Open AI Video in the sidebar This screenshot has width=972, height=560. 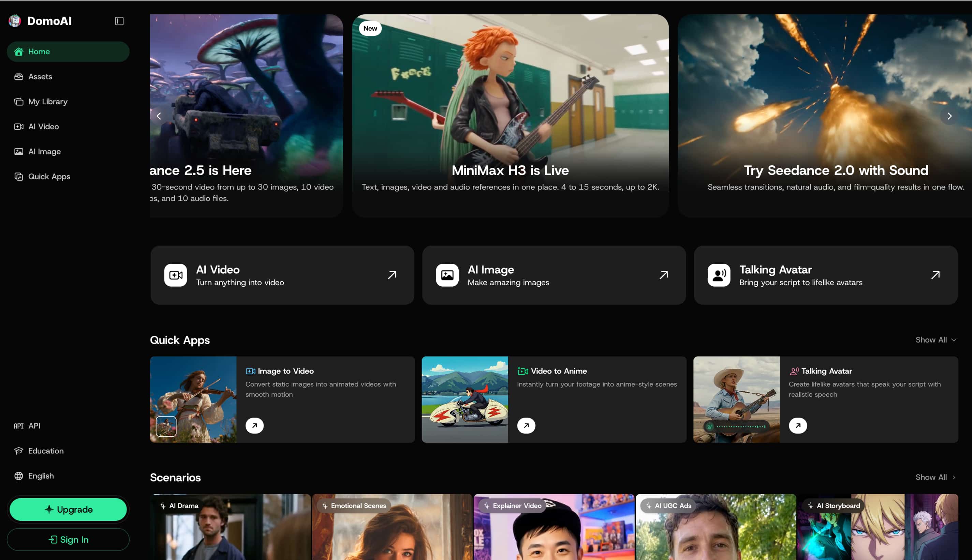[68, 126]
